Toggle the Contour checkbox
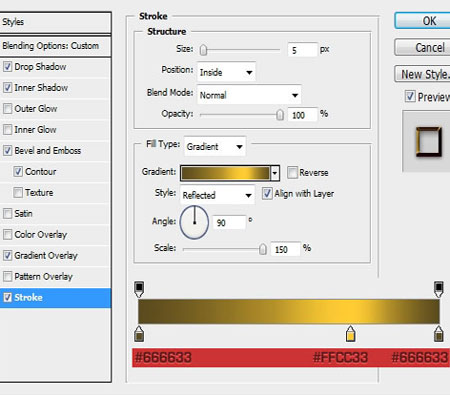450x395 pixels. 18,172
